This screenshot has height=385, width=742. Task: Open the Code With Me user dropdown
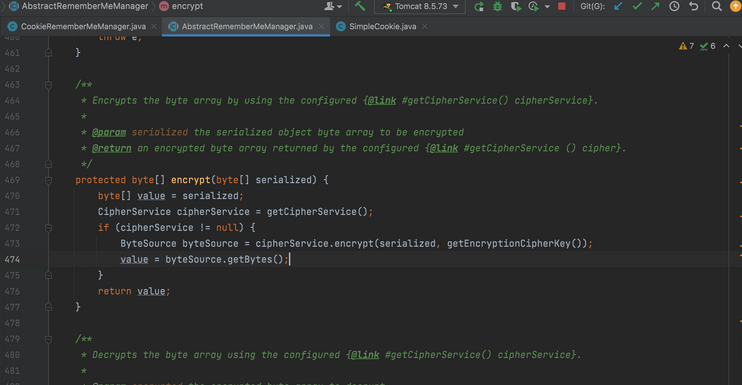click(333, 6)
